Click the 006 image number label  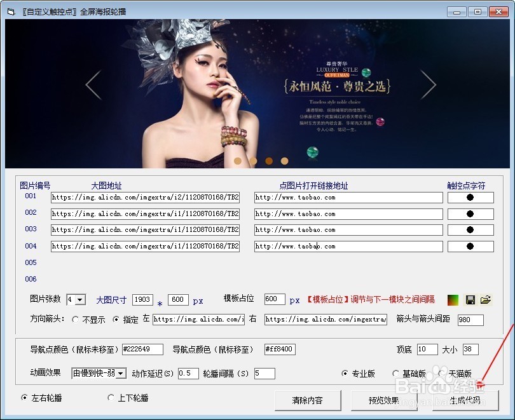point(31,279)
